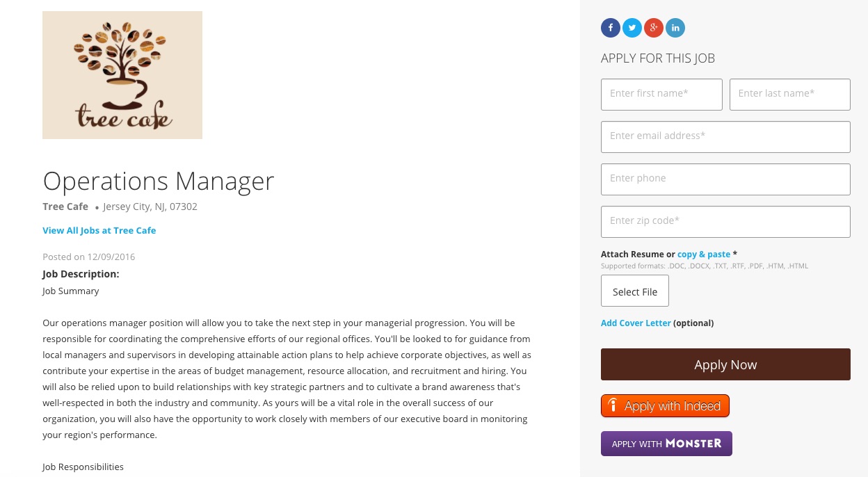Screen dimensions: 868x477
Task: Choose Apply with Indeed
Action: click(665, 406)
